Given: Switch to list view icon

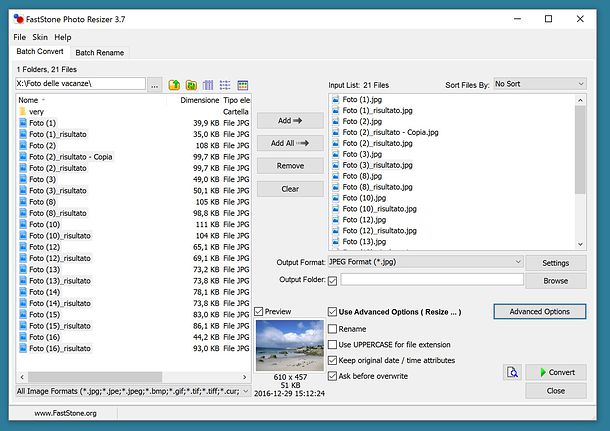Looking at the screenshot, I should [225, 85].
